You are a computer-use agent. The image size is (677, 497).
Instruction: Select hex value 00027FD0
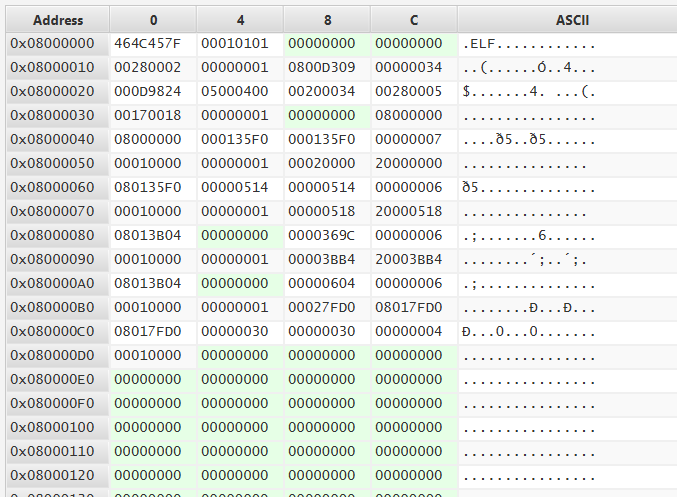[327, 307]
